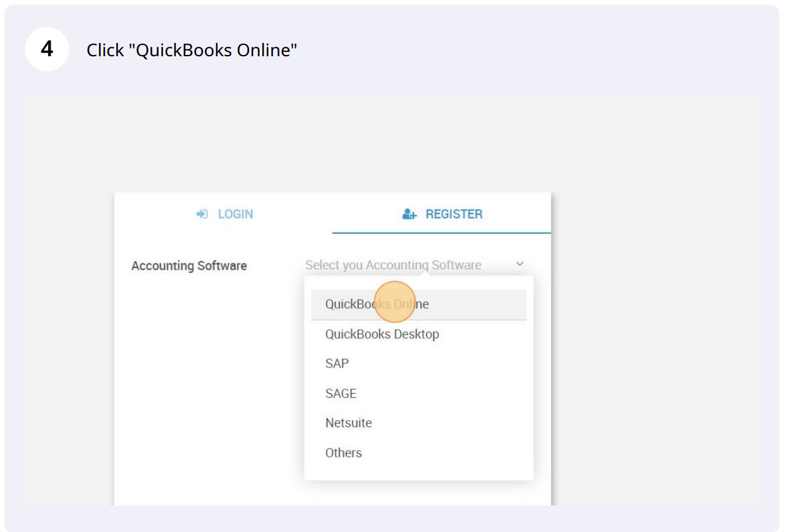Collapse dropdown using the chevron arrow
This screenshot has width=785, height=532.
(x=520, y=264)
